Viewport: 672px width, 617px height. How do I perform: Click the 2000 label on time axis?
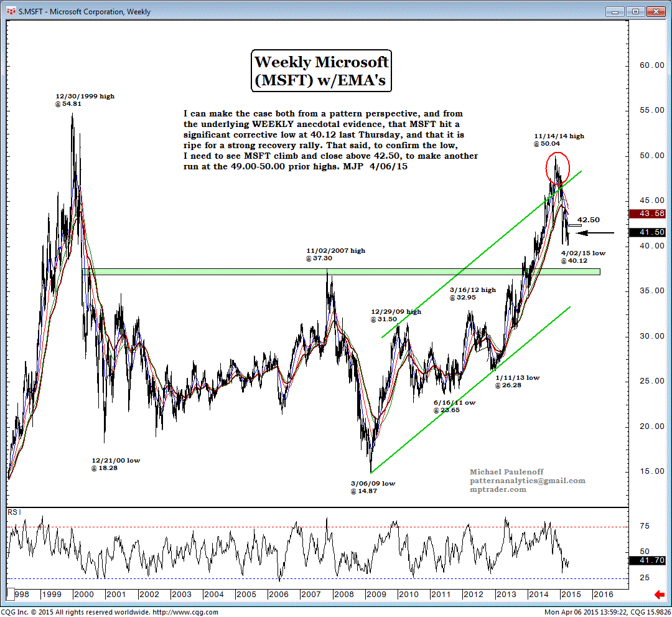(x=83, y=595)
